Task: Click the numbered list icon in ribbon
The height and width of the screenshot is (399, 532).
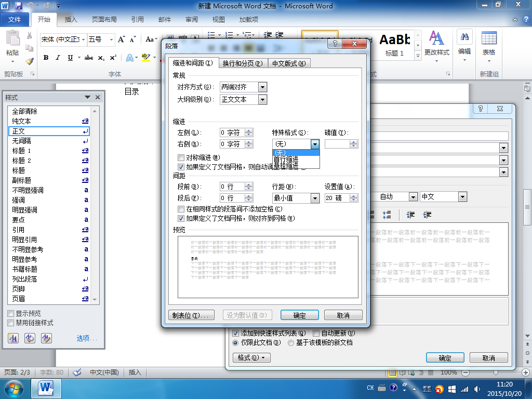Action: coord(230,35)
